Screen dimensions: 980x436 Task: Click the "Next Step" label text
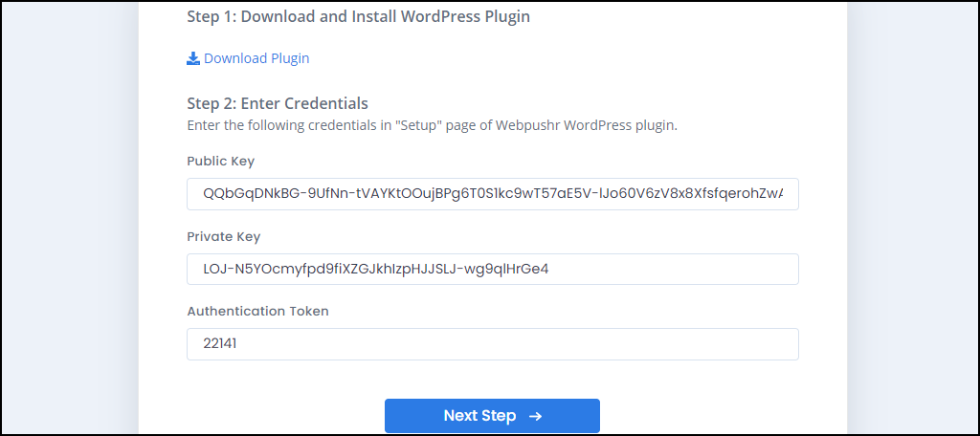(x=480, y=416)
